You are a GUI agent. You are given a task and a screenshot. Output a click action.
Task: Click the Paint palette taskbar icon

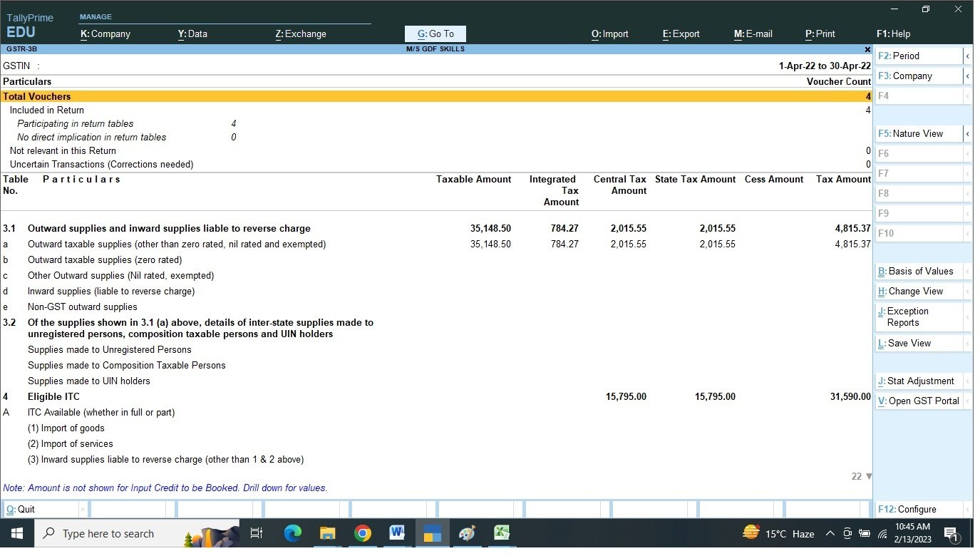[467, 533]
